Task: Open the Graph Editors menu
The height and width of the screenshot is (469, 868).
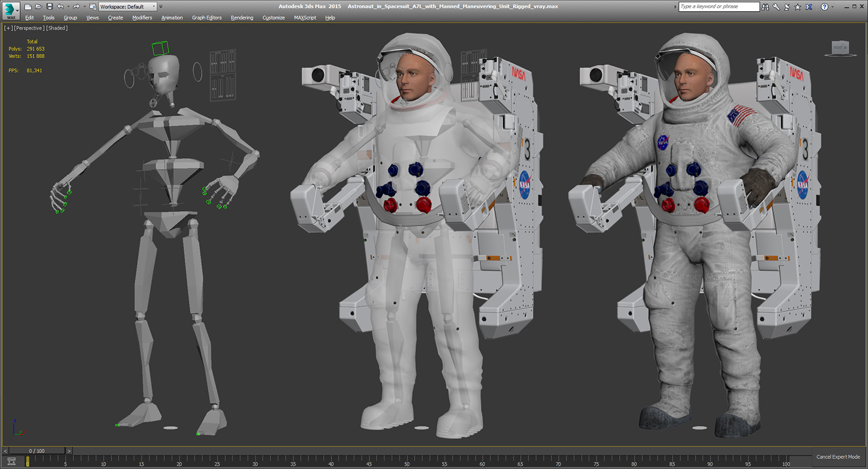Action: (x=207, y=18)
